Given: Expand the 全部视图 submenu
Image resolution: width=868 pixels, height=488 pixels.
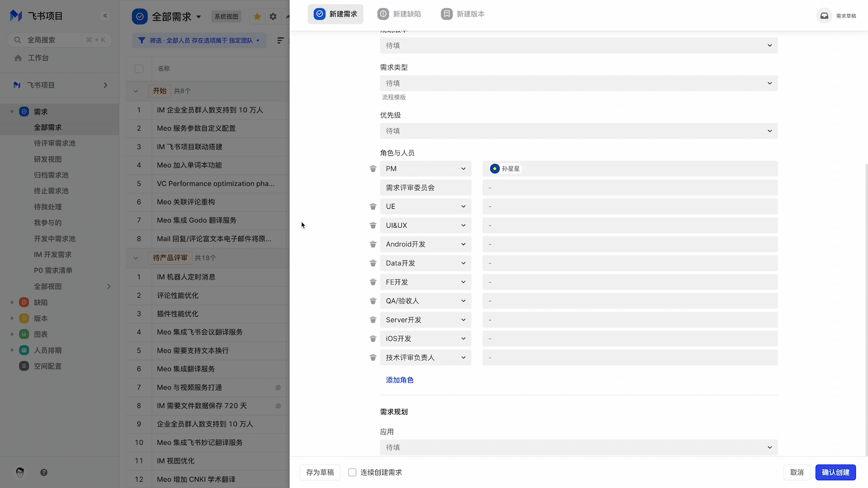Looking at the screenshot, I should point(108,286).
